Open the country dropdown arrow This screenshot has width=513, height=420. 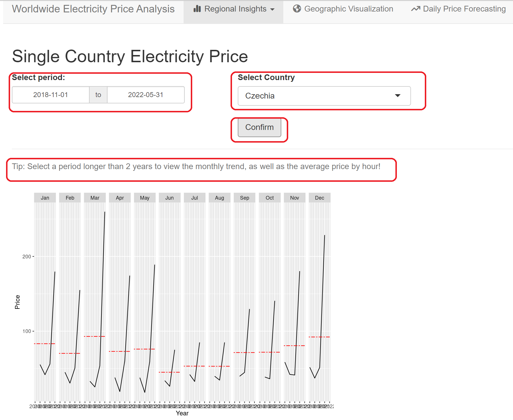[397, 96]
